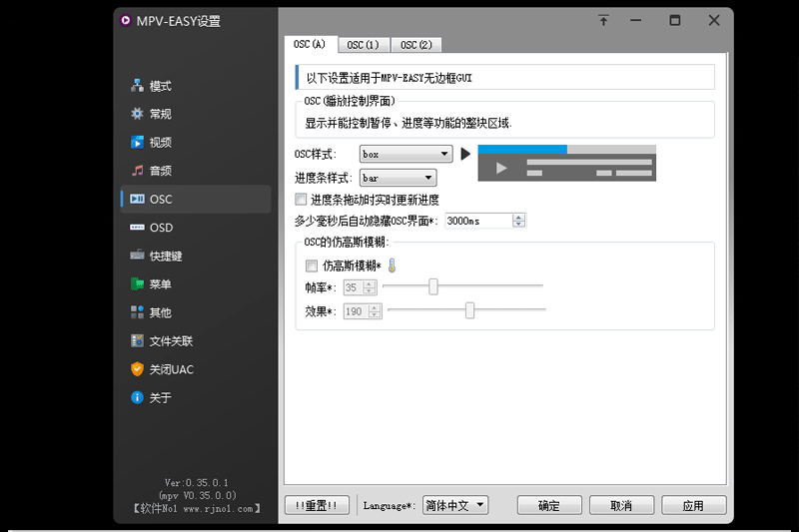Screen dimensions: 799x532
Task: Click the 帧率 slider handle
Action: 433,286
